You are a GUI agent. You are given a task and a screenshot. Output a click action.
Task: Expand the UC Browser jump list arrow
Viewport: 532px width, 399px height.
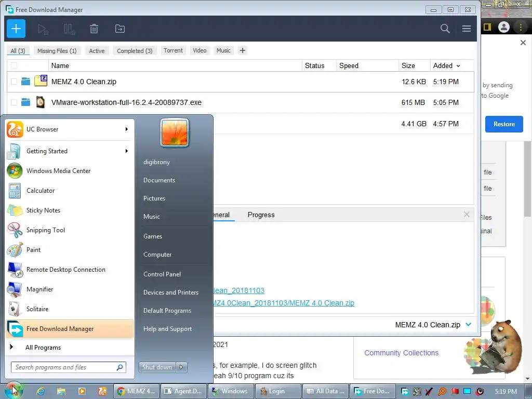click(127, 129)
